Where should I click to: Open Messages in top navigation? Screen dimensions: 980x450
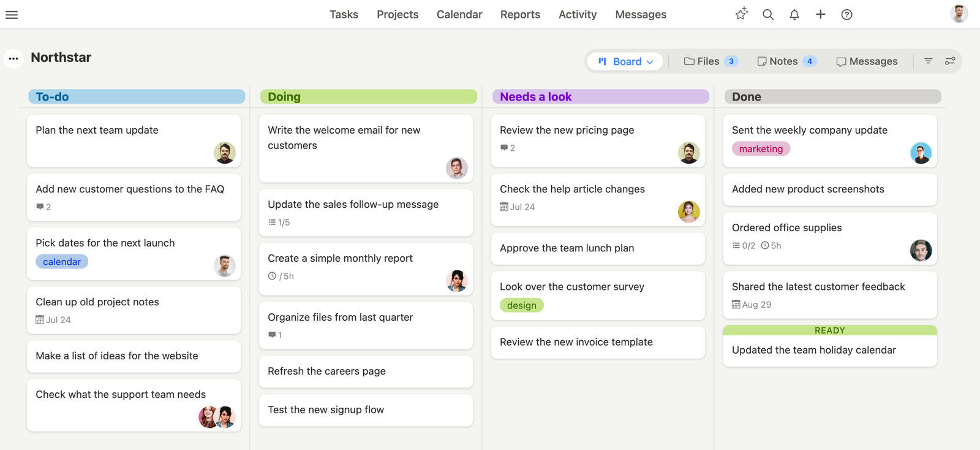(641, 14)
